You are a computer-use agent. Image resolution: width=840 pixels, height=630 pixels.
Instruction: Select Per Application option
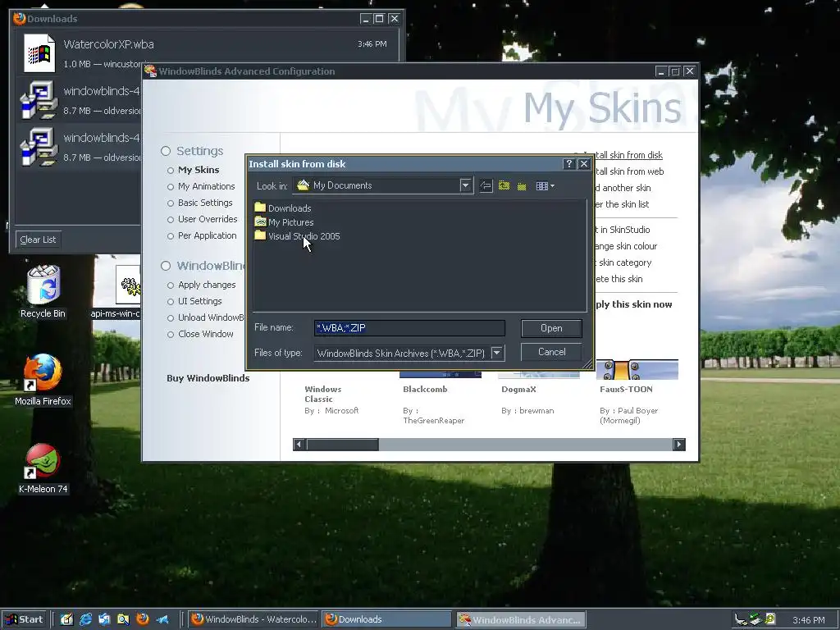[202, 235]
